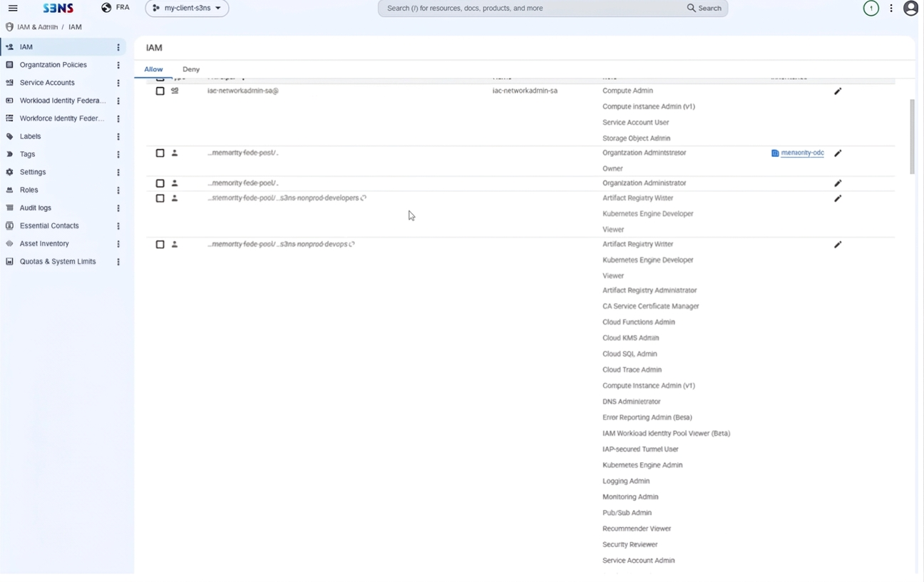The width and height of the screenshot is (924, 582).
Task: Open Roles kebab menu
Action: pyautogui.click(x=118, y=190)
